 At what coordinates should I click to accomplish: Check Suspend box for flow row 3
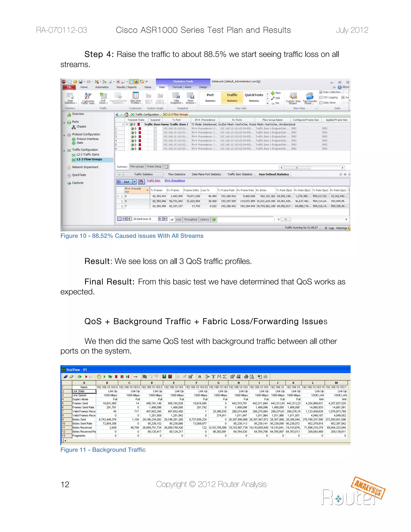[x=155, y=137]
